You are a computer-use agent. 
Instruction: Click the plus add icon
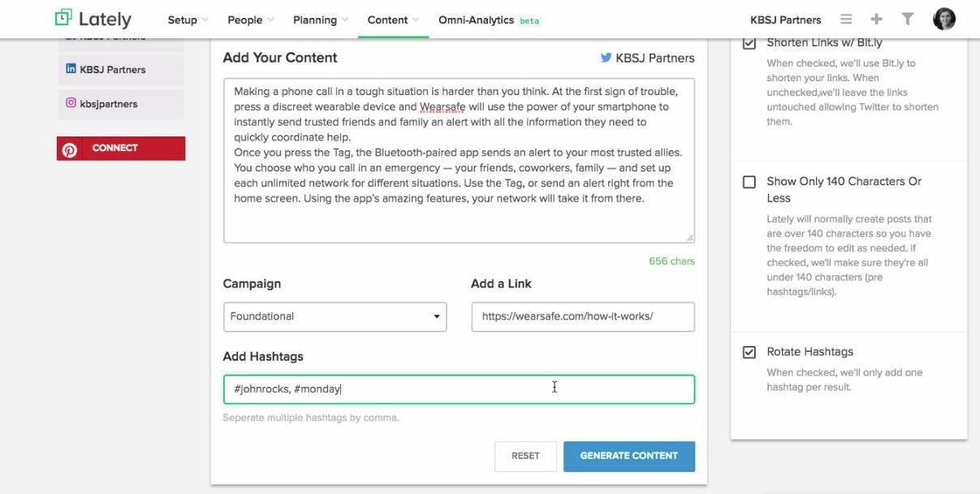(x=876, y=19)
